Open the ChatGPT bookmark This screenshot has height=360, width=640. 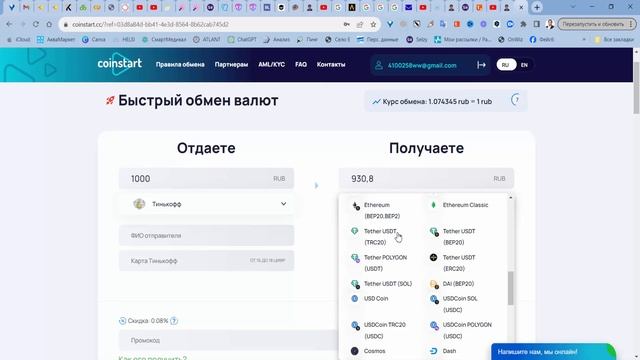tap(242, 40)
